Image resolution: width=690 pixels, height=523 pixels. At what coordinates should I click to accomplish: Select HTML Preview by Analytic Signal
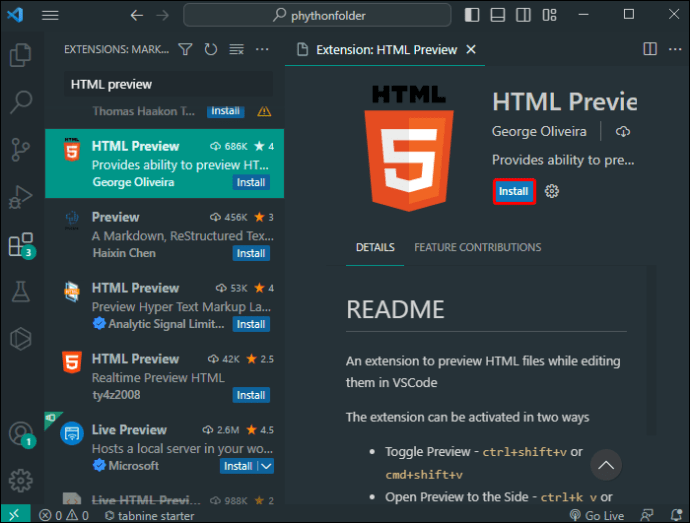(x=165, y=306)
